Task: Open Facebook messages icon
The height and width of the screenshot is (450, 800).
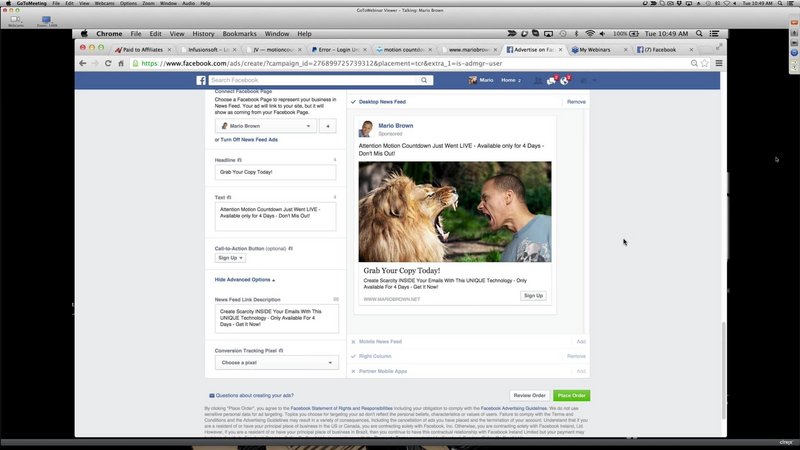Action: tap(551, 80)
